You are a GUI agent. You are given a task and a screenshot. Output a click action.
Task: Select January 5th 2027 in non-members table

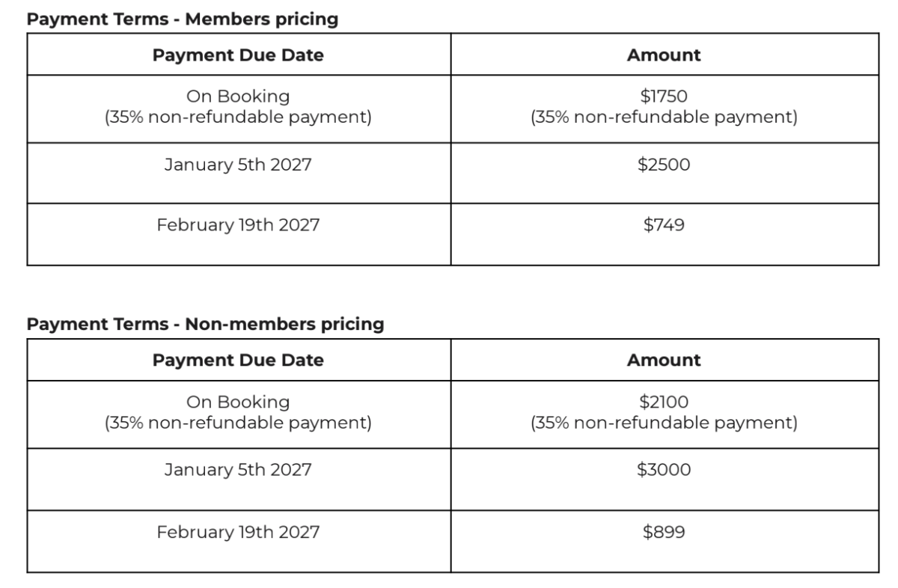(x=238, y=470)
